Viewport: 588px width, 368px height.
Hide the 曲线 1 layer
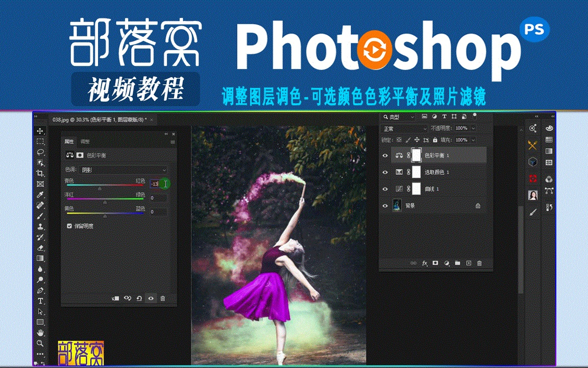[x=385, y=189]
